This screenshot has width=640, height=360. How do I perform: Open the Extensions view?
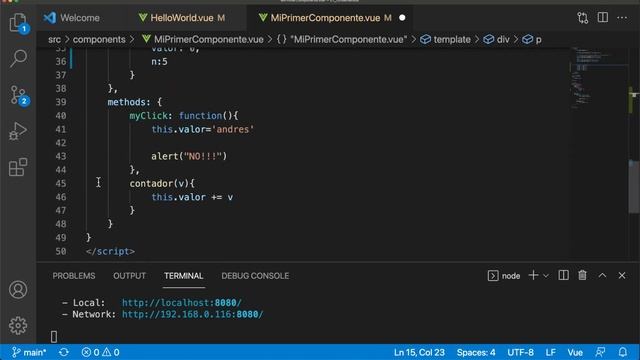(18, 167)
